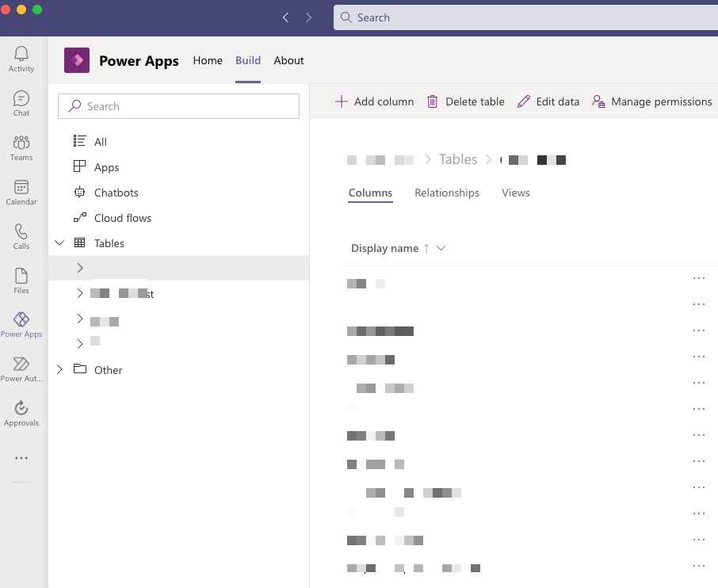Viewport: 718px width, 588px height.
Task: Select Chatbots in the sidebar
Action: pos(116,192)
